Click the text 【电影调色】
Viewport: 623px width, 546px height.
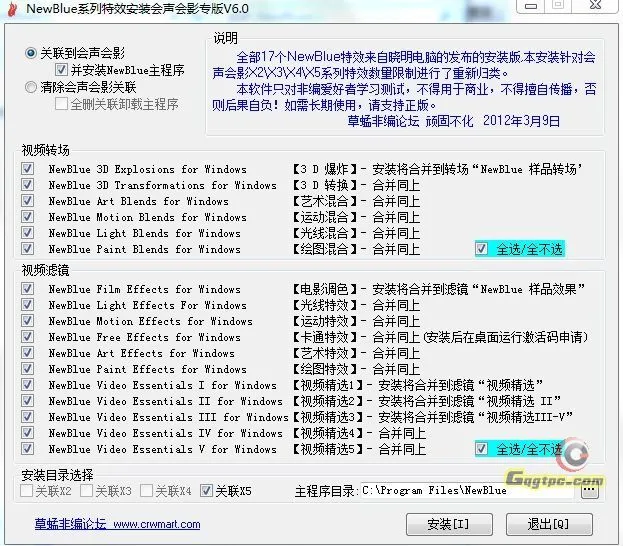(x=325, y=289)
